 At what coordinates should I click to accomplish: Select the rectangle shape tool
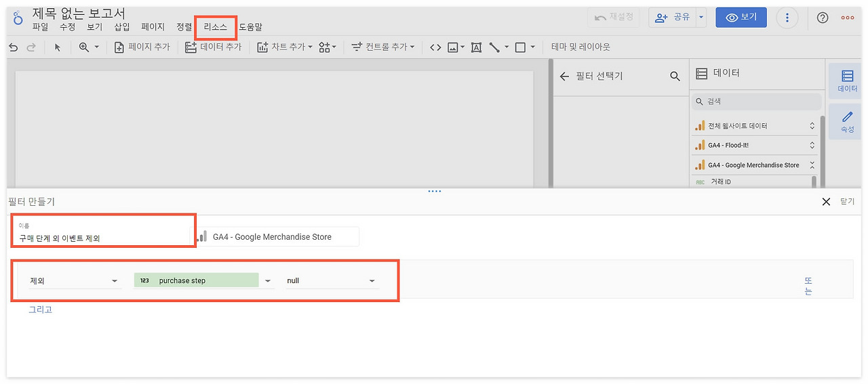(x=520, y=47)
